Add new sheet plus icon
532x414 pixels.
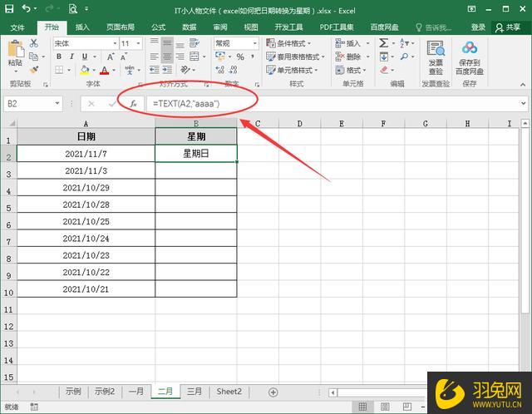click(273, 392)
